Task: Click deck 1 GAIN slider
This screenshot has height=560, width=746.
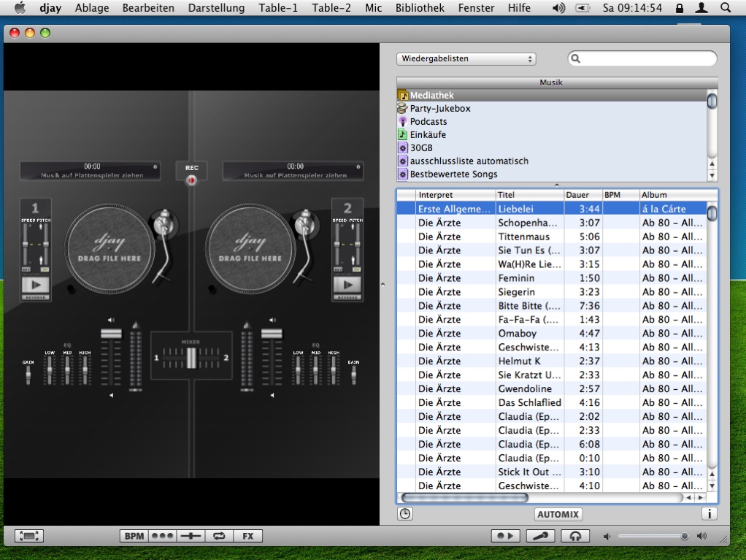Action: point(28,375)
